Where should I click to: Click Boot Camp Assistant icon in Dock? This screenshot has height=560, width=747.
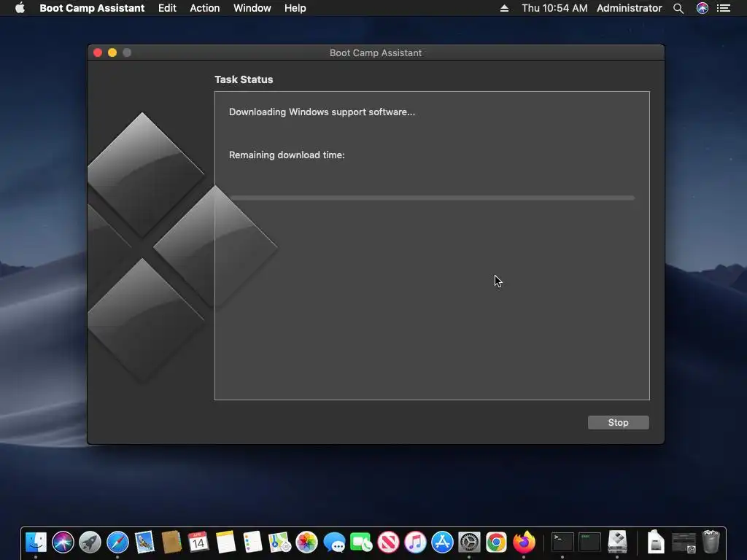pyautogui.click(x=617, y=542)
